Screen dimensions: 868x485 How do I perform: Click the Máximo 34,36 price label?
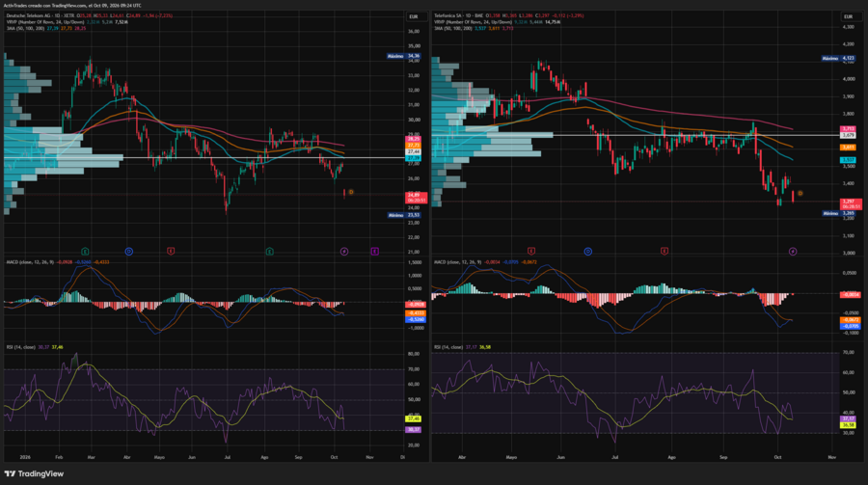click(x=403, y=56)
